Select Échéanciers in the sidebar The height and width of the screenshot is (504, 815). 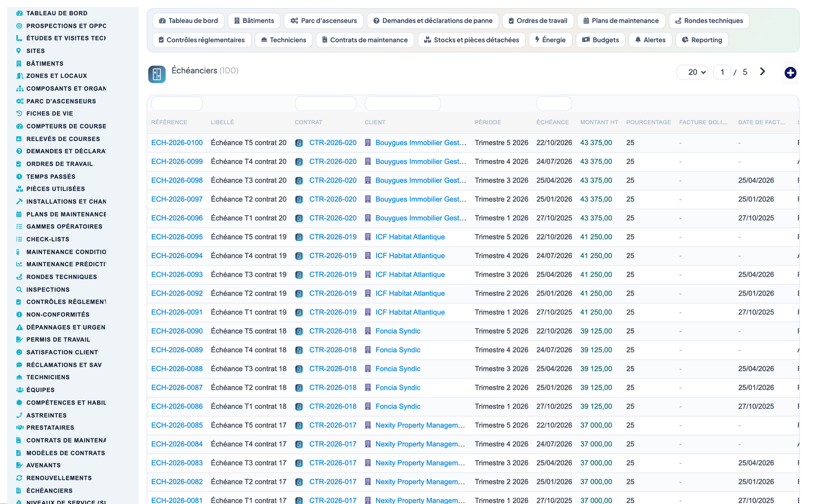coord(49,491)
